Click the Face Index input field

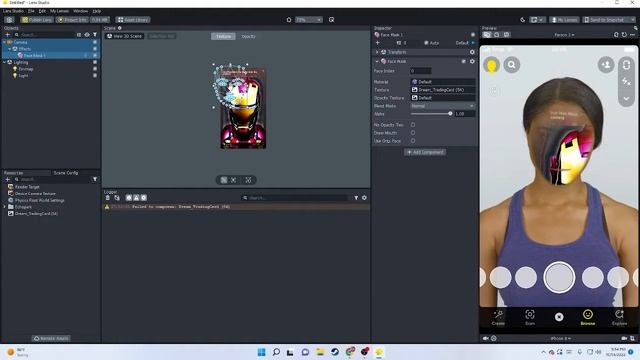click(420, 71)
